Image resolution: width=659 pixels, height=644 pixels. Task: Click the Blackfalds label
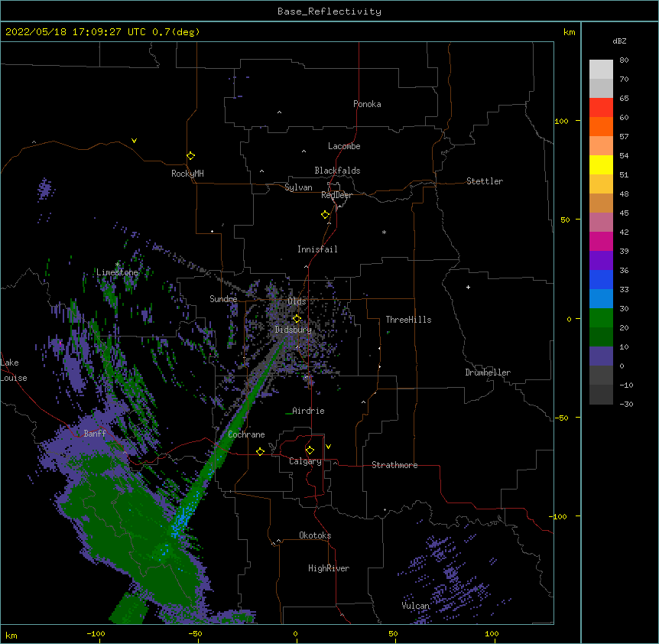(337, 171)
